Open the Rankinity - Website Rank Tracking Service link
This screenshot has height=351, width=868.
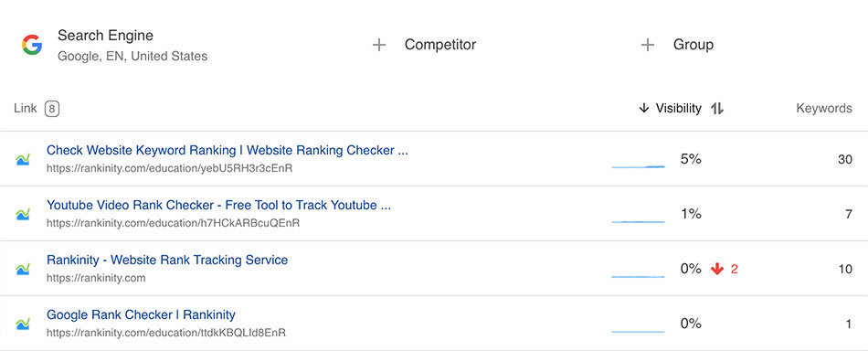click(167, 260)
